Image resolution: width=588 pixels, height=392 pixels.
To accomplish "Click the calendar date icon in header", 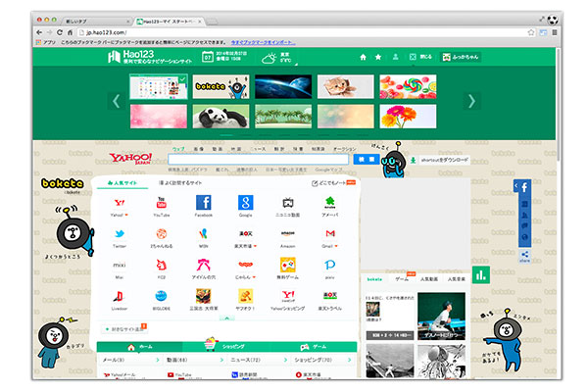I will pyautogui.click(x=208, y=57).
